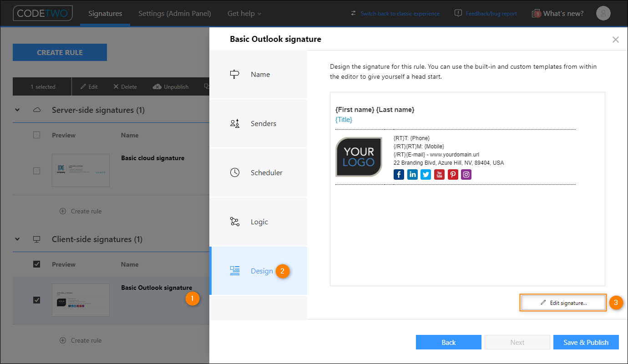
Task: Click {First name} {Last name} placeholder
Action: 375,110
